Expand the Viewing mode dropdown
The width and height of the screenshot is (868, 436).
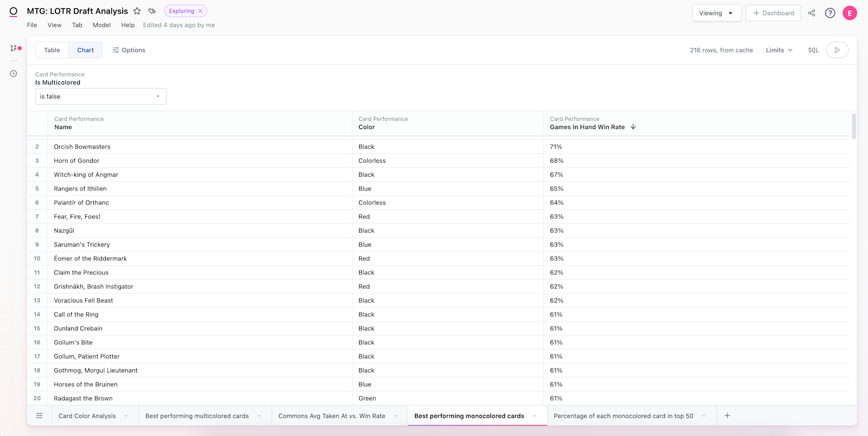pos(716,13)
